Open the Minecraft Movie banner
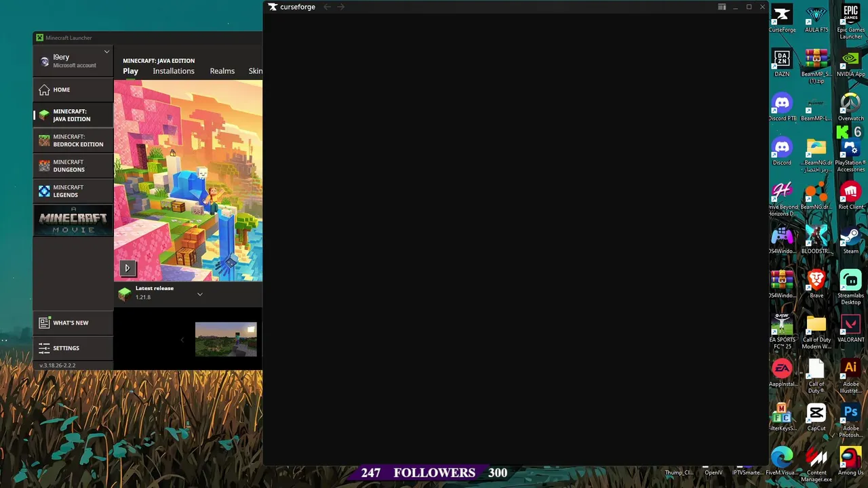This screenshot has height=488, width=868. click(73, 221)
